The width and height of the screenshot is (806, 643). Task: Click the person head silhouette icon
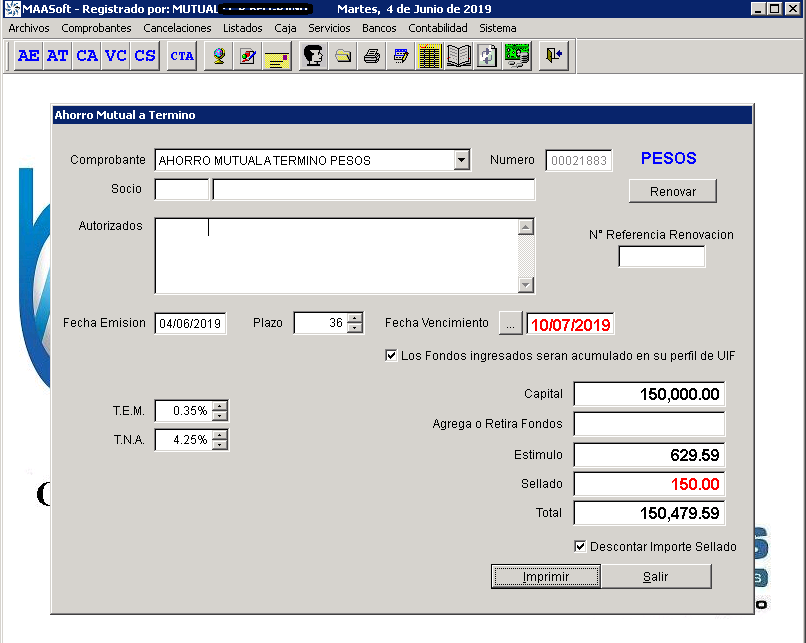point(313,57)
